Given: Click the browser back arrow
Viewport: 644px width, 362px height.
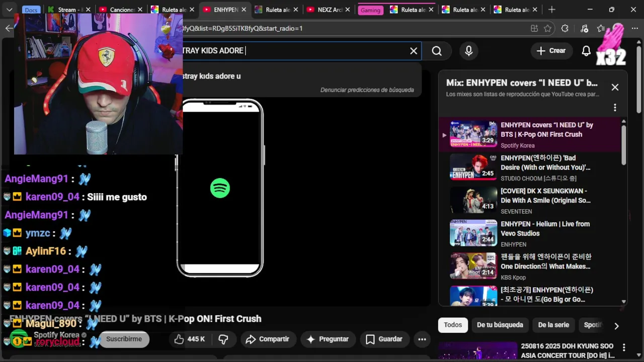Looking at the screenshot, I should click(9, 28).
